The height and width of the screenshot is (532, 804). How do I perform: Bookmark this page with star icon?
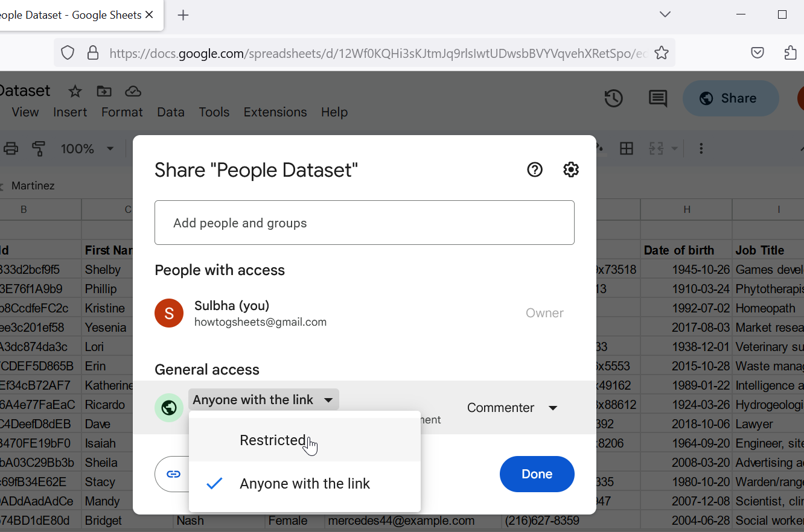coord(662,53)
